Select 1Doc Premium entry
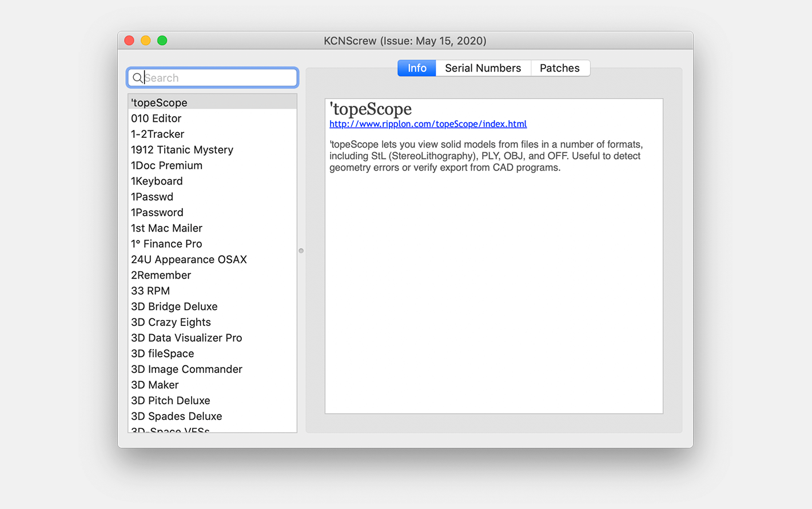812x509 pixels. coord(212,165)
